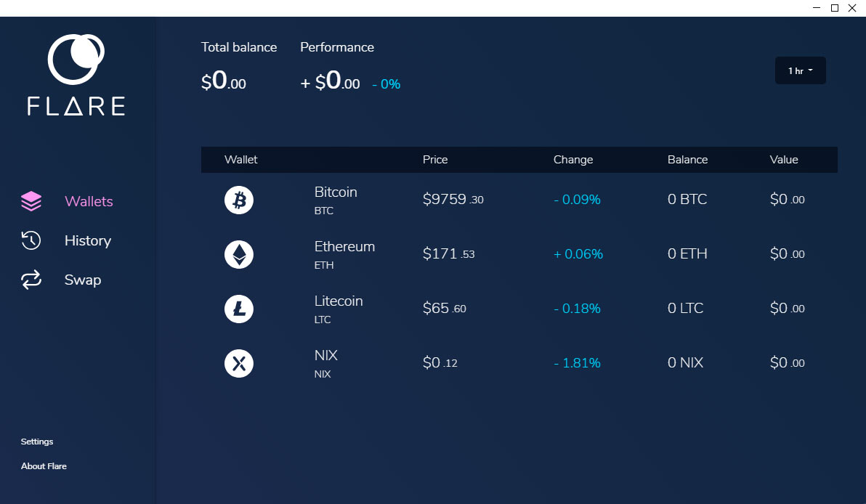Click the Total balance amount $0.00

[224, 81]
